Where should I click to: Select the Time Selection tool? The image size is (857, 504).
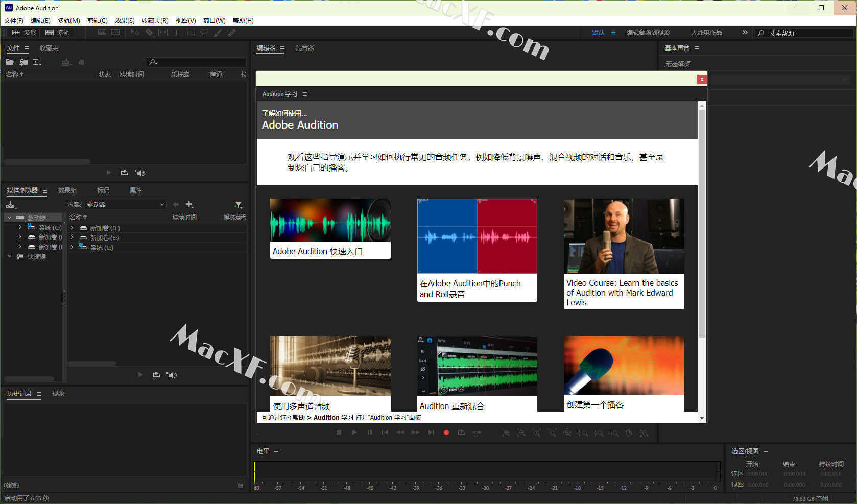click(x=176, y=32)
